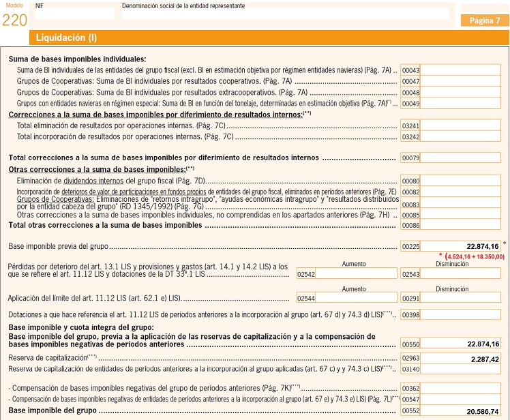Viewport: 510px width, 420px height.
Task: Click 'Aplicación del límite del art. 11.12 LIS' label
Action: (95, 298)
